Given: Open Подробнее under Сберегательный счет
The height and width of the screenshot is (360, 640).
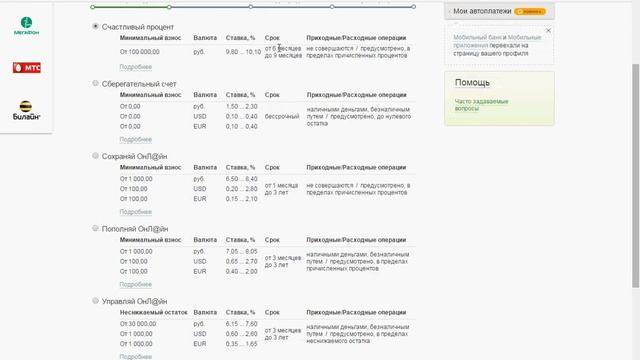Looking at the screenshot, I should pos(136,139).
